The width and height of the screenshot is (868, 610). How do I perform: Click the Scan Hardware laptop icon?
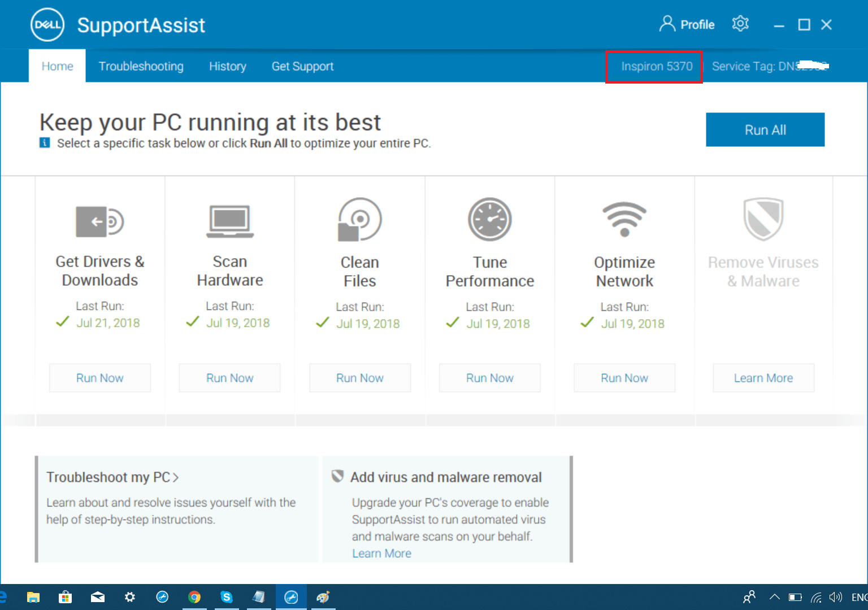[230, 221]
